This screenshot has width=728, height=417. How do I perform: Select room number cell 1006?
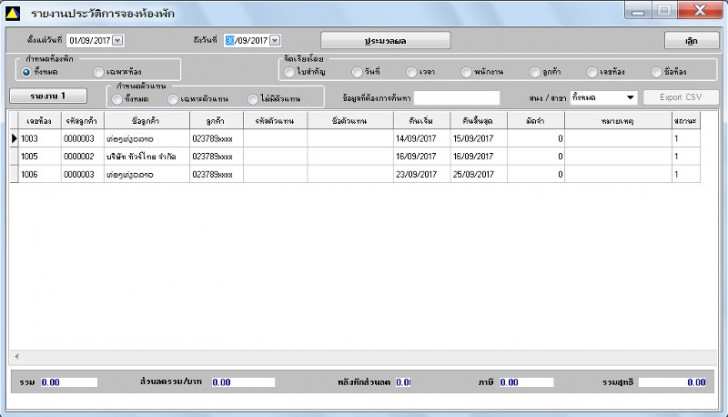click(39, 175)
